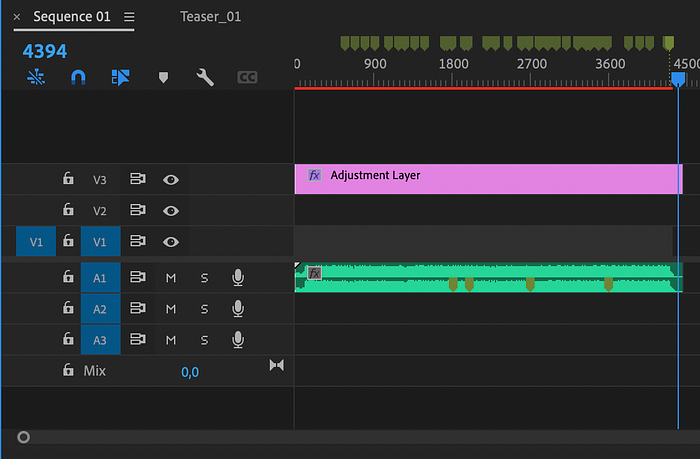
Task: Select the Sequence 01 tab
Action: [72, 17]
